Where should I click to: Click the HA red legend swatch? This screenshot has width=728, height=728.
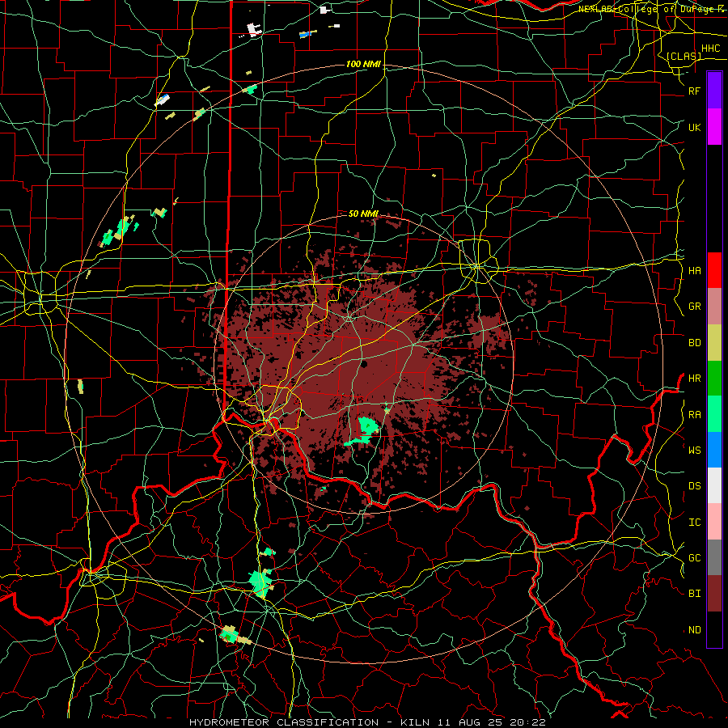click(714, 270)
